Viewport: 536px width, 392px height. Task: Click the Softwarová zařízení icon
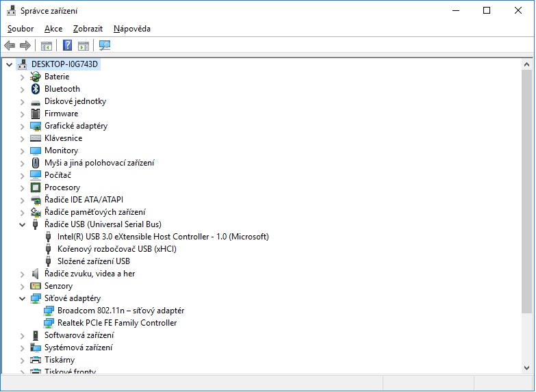36,335
